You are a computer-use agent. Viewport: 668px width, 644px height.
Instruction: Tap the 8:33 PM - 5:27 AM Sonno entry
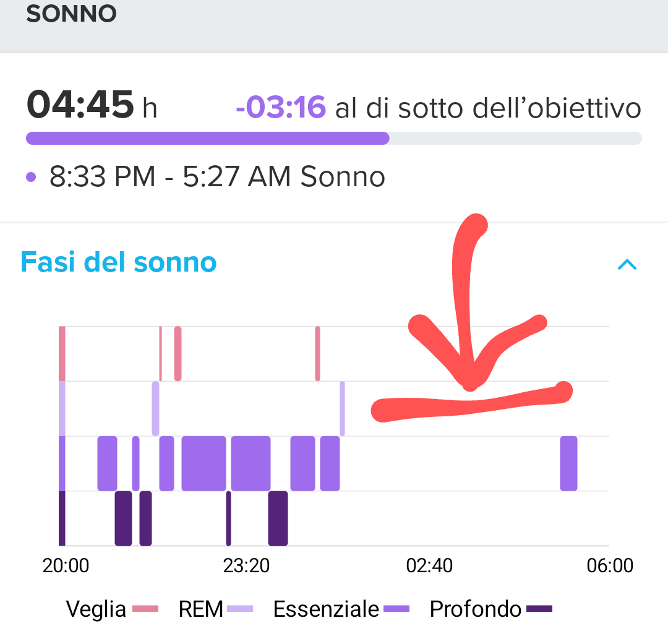217,176
